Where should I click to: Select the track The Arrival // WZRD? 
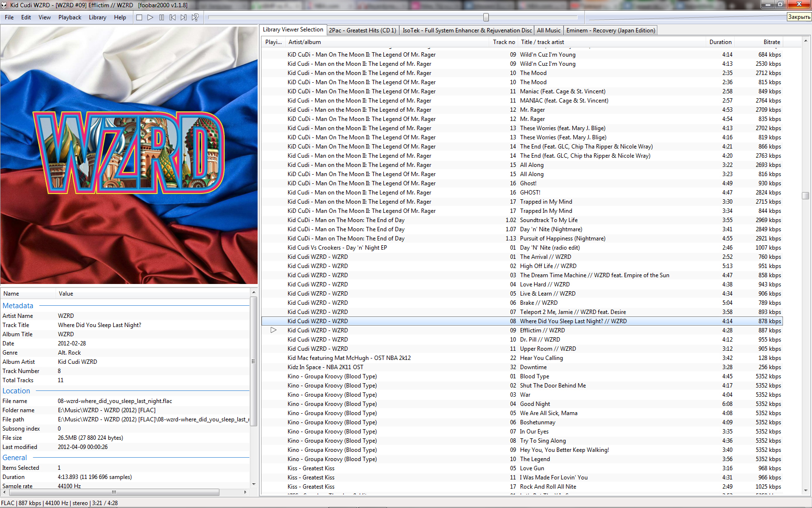pos(522,257)
